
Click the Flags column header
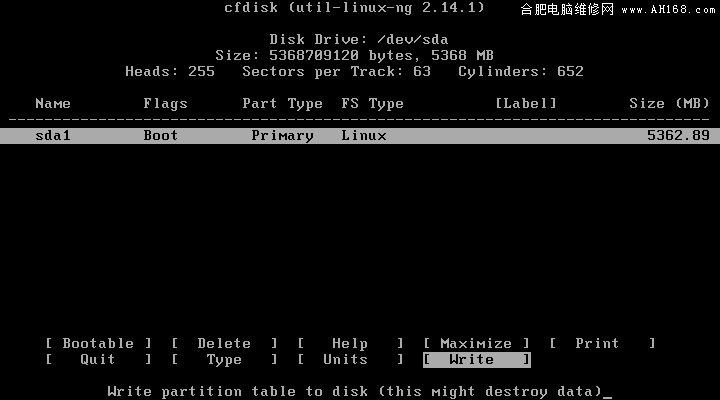165,104
